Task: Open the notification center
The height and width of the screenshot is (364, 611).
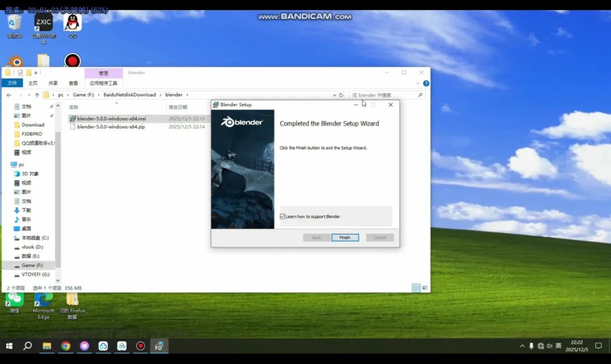Action: (x=599, y=346)
